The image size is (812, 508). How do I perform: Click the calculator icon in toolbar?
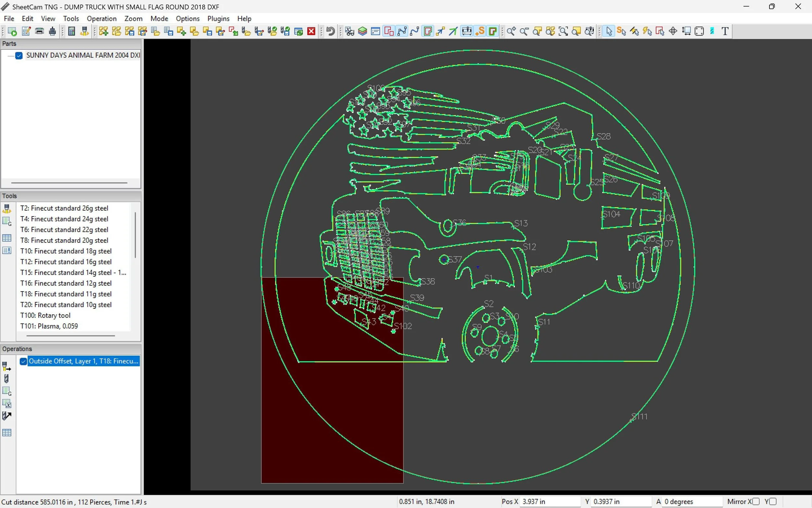[x=71, y=31]
